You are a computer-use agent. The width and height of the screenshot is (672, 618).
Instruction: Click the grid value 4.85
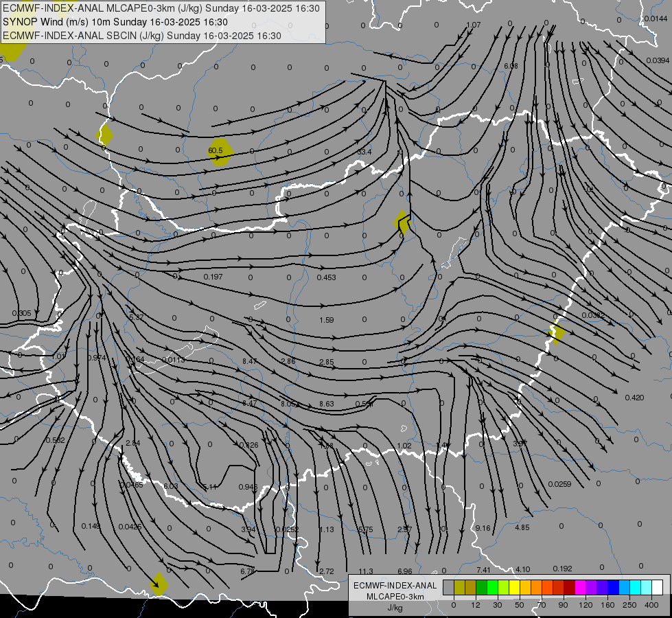click(522, 527)
